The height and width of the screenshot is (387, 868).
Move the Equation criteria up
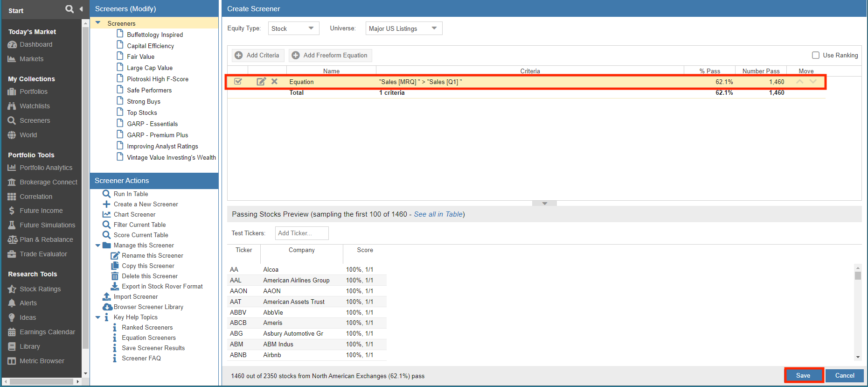[799, 81]
